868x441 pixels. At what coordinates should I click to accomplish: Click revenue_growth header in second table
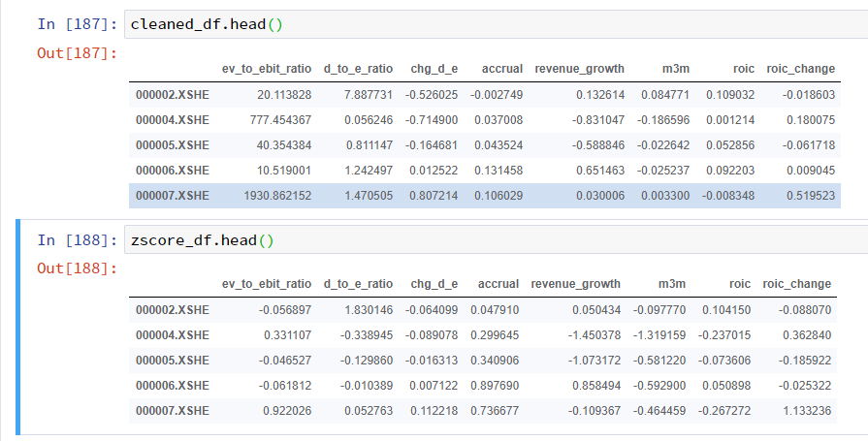click(576, 284)
